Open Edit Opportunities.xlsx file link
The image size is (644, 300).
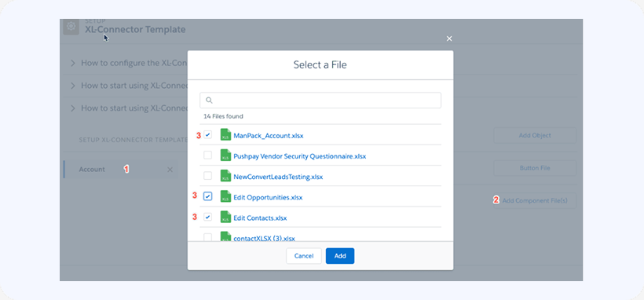[x=268, y=197]
